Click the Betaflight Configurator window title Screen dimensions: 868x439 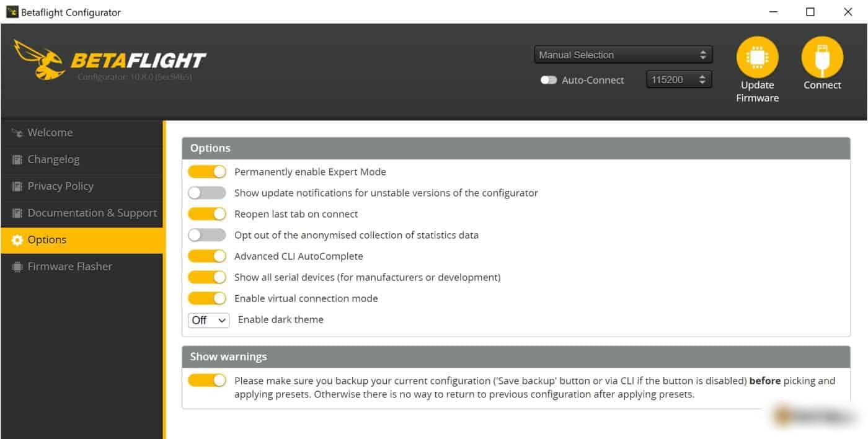coord(71,12)
